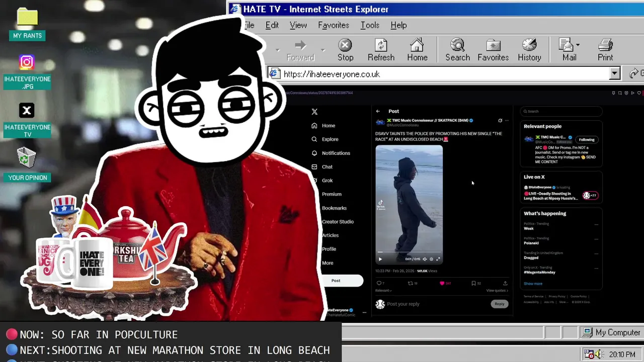Open the Forward button history dropdown arrow
Screen dimensions: 644x362
tap(323, 50)
